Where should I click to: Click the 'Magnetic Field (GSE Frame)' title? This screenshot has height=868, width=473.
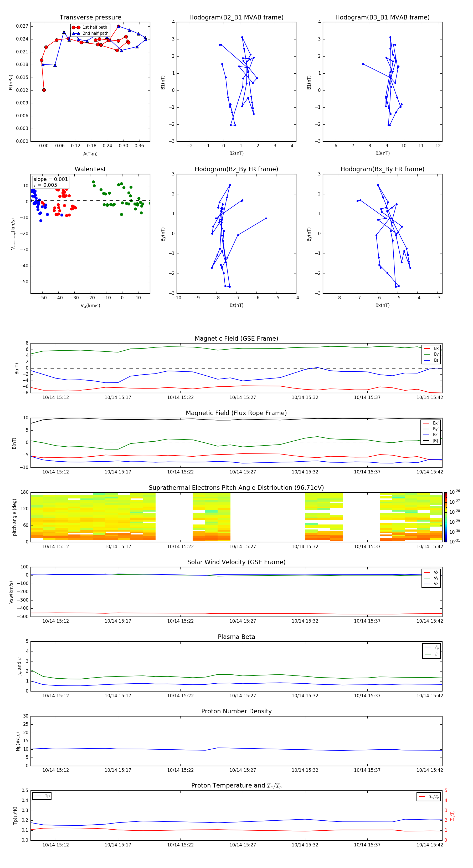pos(236,339)
